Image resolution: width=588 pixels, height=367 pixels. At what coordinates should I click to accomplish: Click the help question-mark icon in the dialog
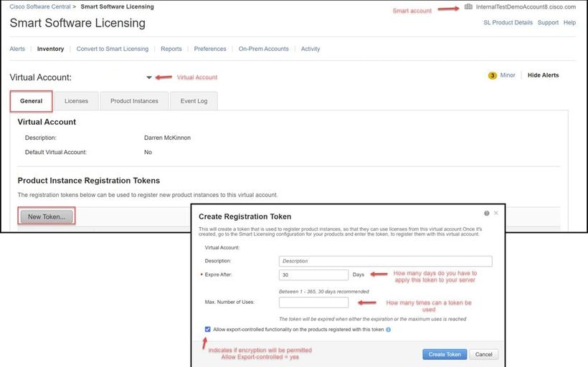point(486,213)
